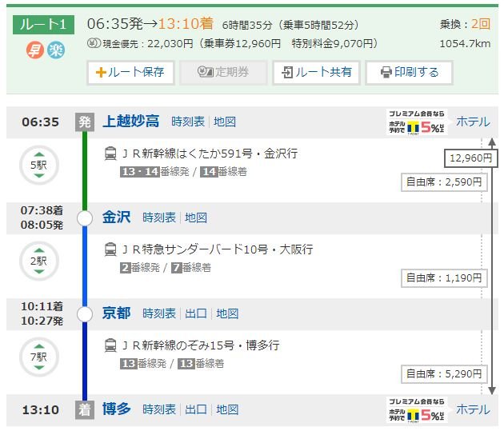
Task: Click the yen coin icon beside 現金優先
Action: [x=94, y=43]
